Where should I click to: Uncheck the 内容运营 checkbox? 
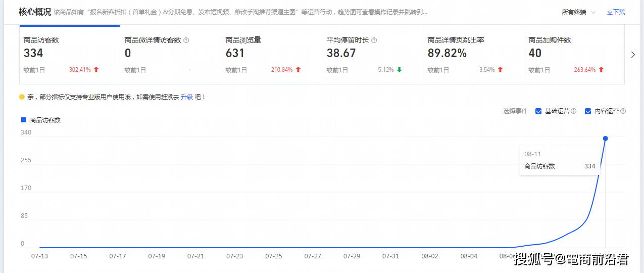pyautogui.click(x=588, y=111)
